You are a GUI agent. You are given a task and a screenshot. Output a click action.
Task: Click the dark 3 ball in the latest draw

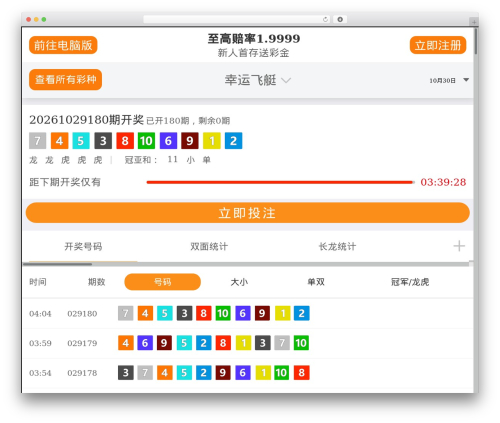coord(103,141)
